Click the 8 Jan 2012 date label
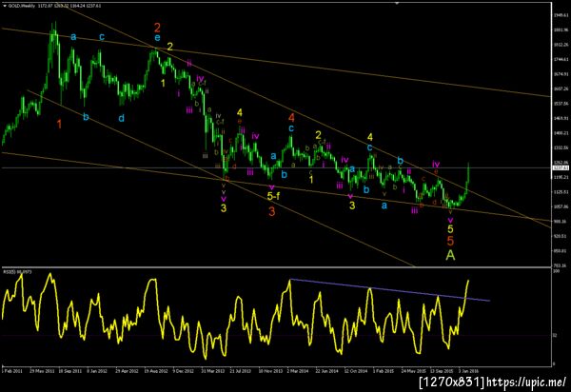Viewport: 571px width, 392px height. click(x=98, y=371)
